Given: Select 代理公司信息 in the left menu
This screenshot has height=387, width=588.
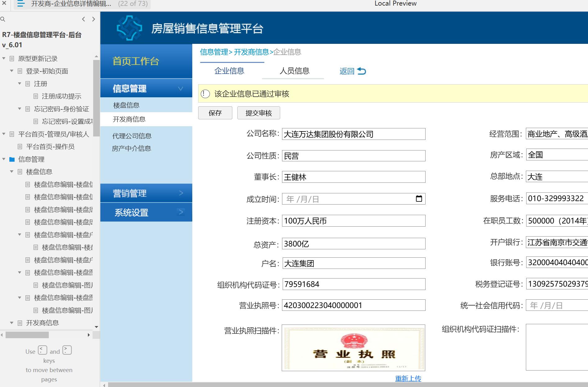Looking at the screenshot, I should pos(132,136).
